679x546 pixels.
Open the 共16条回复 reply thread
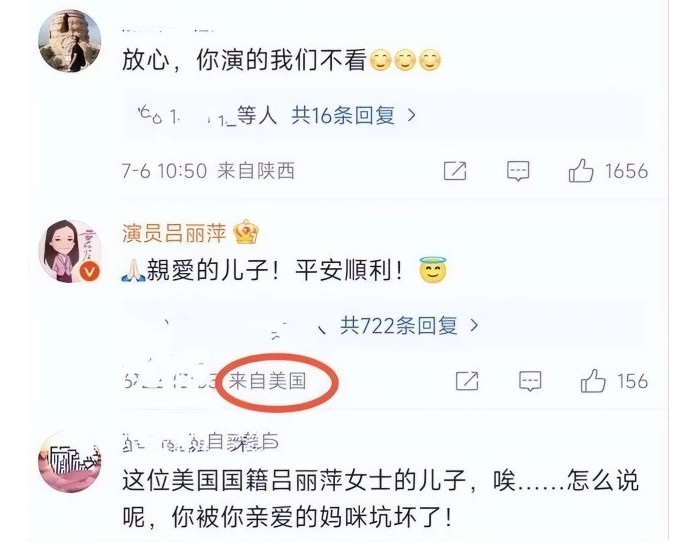[343, 115]
